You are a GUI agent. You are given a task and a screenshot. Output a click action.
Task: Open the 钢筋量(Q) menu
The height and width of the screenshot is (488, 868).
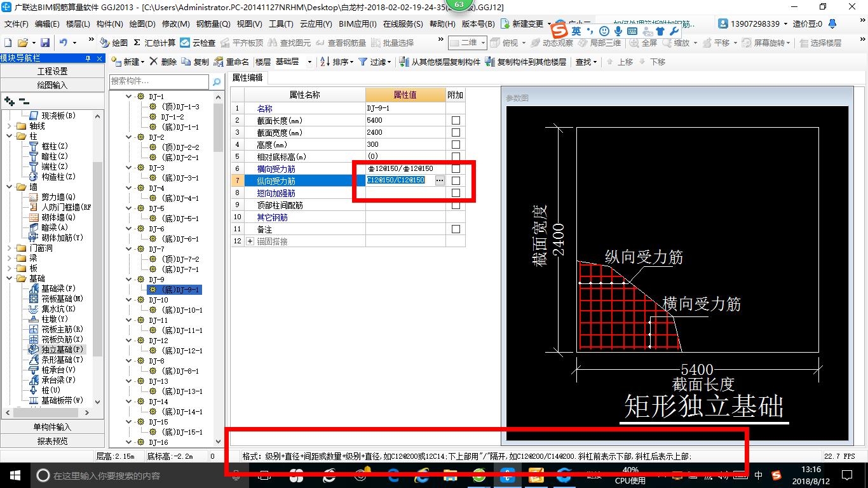tap(213, 24)
